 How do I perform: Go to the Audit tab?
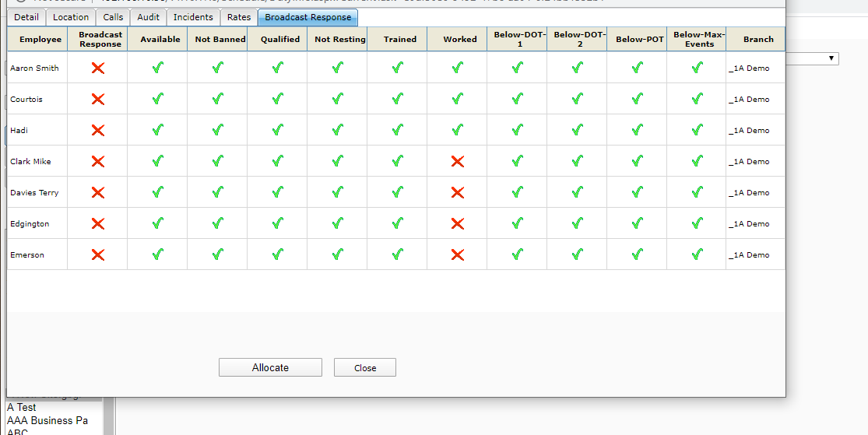coord(148,17)
